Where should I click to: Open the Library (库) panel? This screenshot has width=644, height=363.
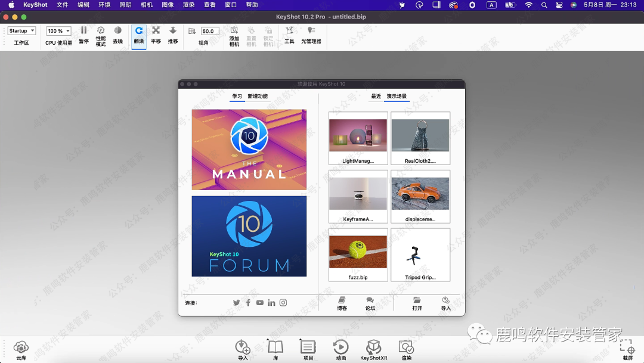(275, 350)
